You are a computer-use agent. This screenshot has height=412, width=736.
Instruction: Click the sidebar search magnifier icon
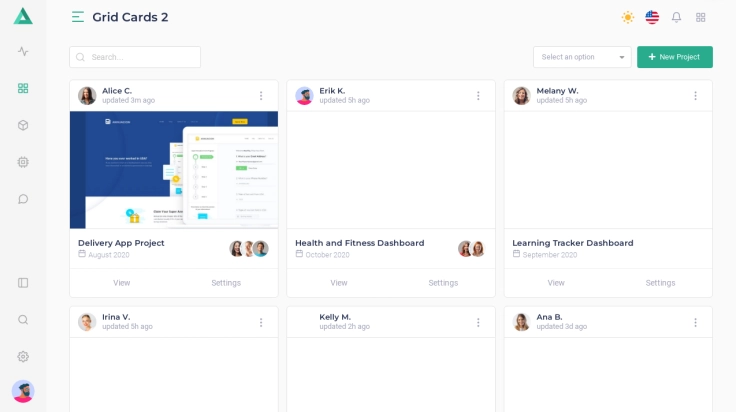23,320
